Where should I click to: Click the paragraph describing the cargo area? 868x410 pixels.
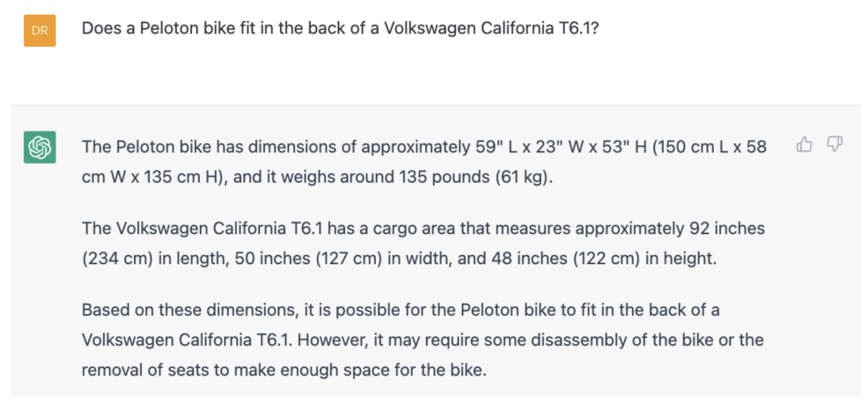(424, 242)
